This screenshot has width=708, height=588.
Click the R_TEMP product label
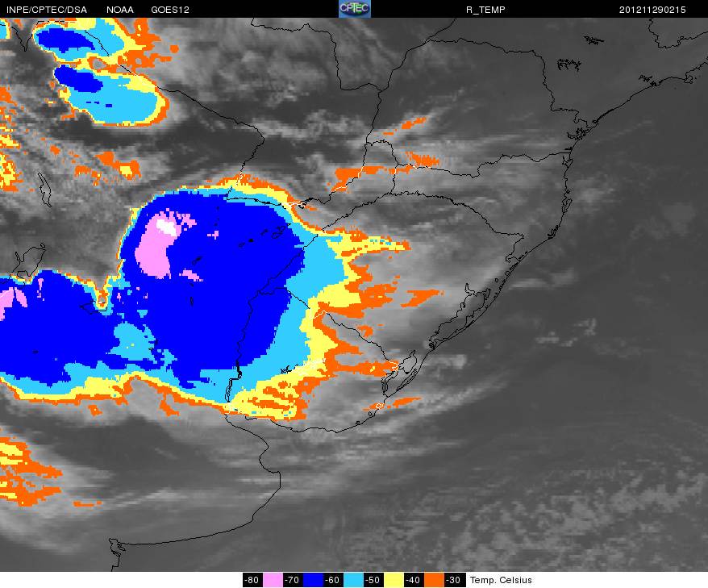[485, 10]
